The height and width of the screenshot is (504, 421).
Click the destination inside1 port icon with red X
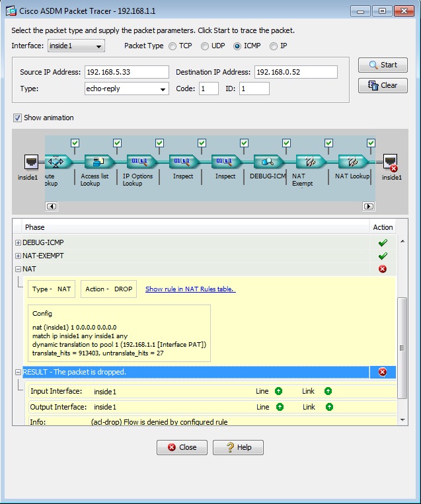pos(391,162)
